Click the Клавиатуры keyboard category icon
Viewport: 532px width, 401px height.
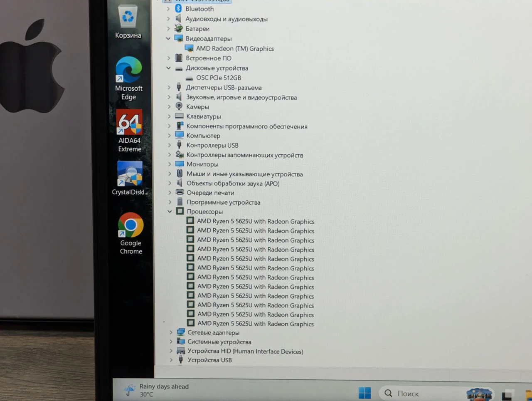[x=179, y=116]
